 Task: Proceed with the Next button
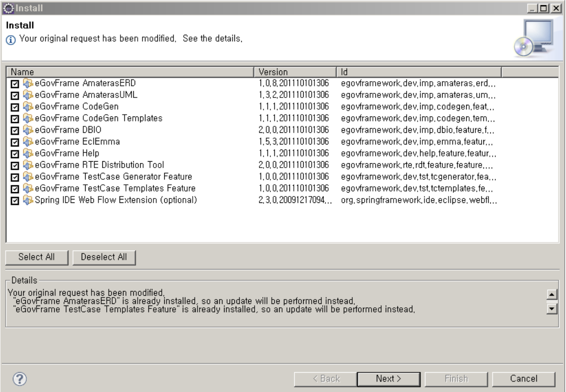point(388,379)
